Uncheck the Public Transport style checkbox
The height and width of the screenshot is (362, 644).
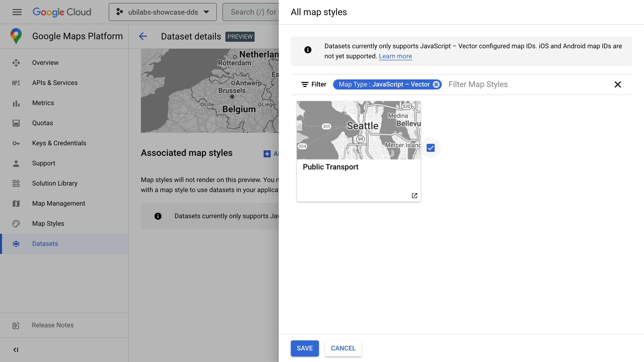[x=430, y=148]
